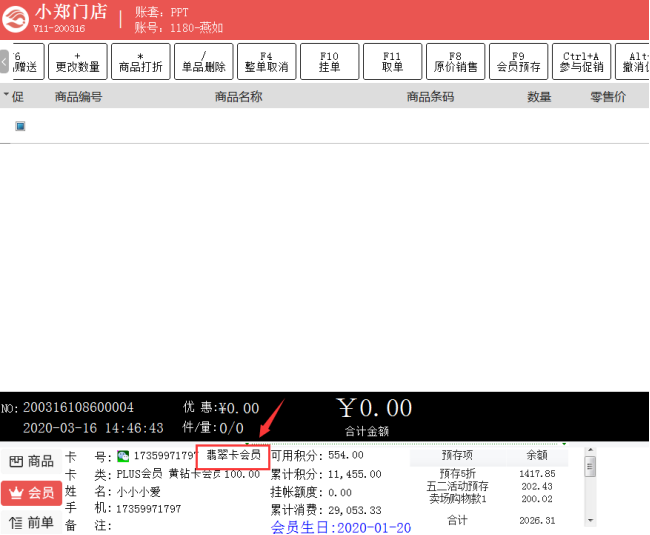The height and width of the screenshot is (535, 650).
Task: Select the 卖场购物款1 row
Action: pyautogui.click(x=489, y=499)
